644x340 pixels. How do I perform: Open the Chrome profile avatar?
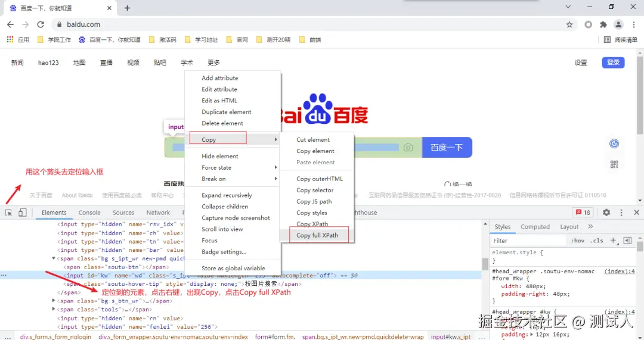[x=618, y=24]
